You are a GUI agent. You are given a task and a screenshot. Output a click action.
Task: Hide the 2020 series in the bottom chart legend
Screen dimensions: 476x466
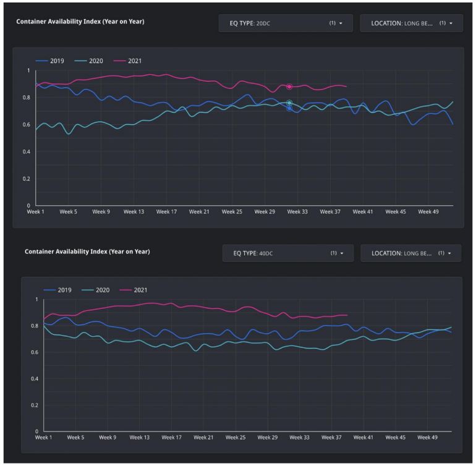click(x=101, y=290)
